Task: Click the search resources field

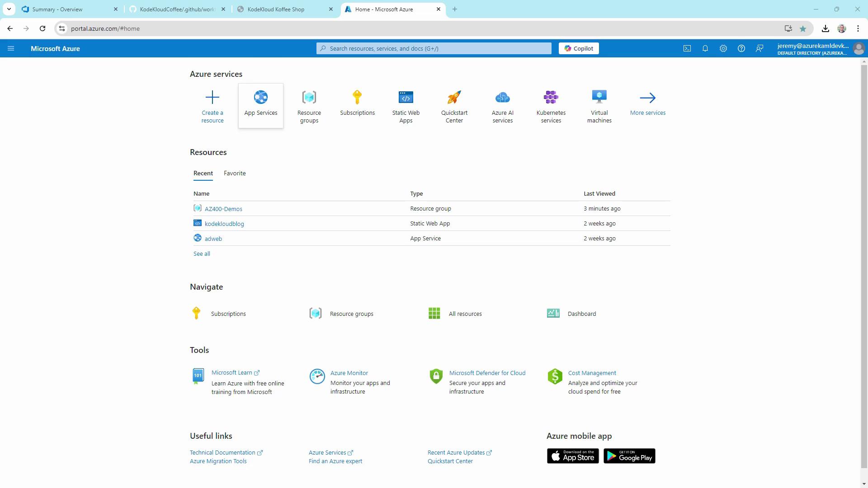Action: coord(434,48)
